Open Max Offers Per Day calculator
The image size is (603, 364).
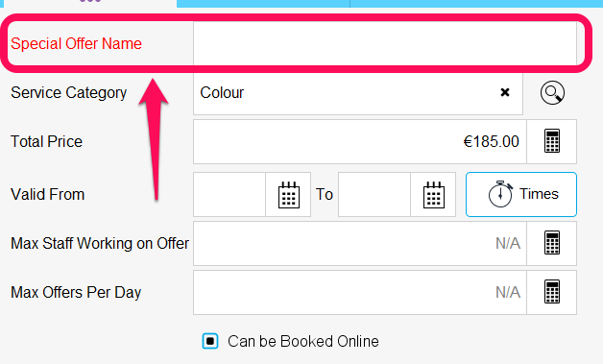pos(552,292)
